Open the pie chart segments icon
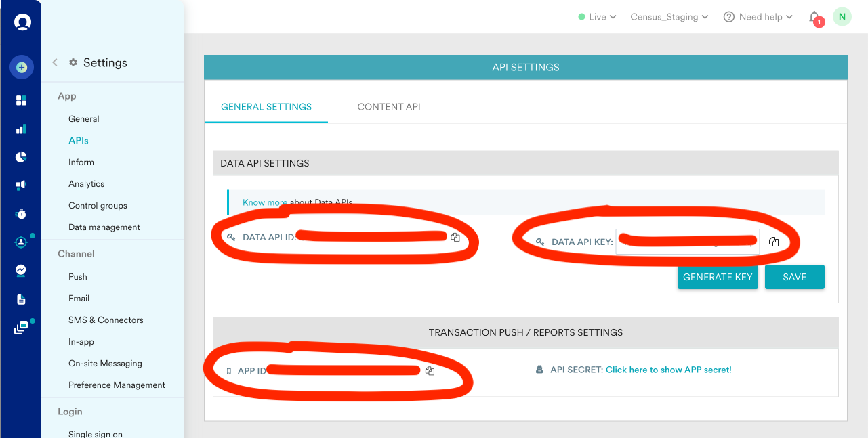Screen dimensions: 868x438 coord(21,157)
